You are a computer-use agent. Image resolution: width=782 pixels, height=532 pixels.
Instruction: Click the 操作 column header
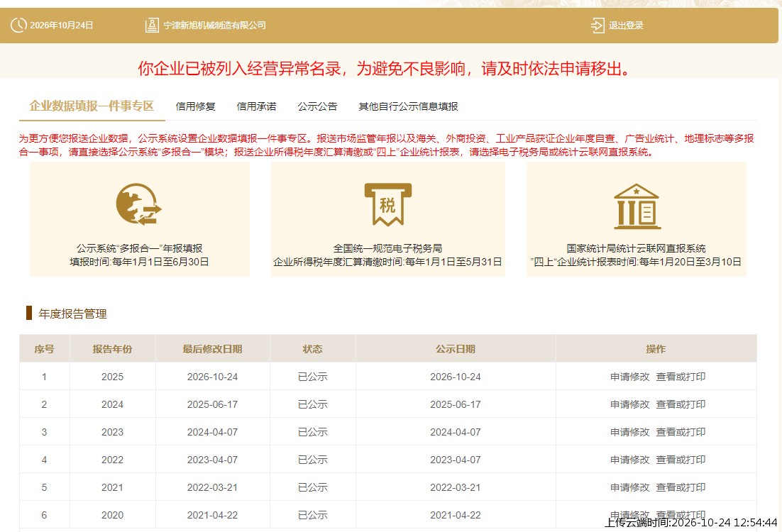coord(656,349)
